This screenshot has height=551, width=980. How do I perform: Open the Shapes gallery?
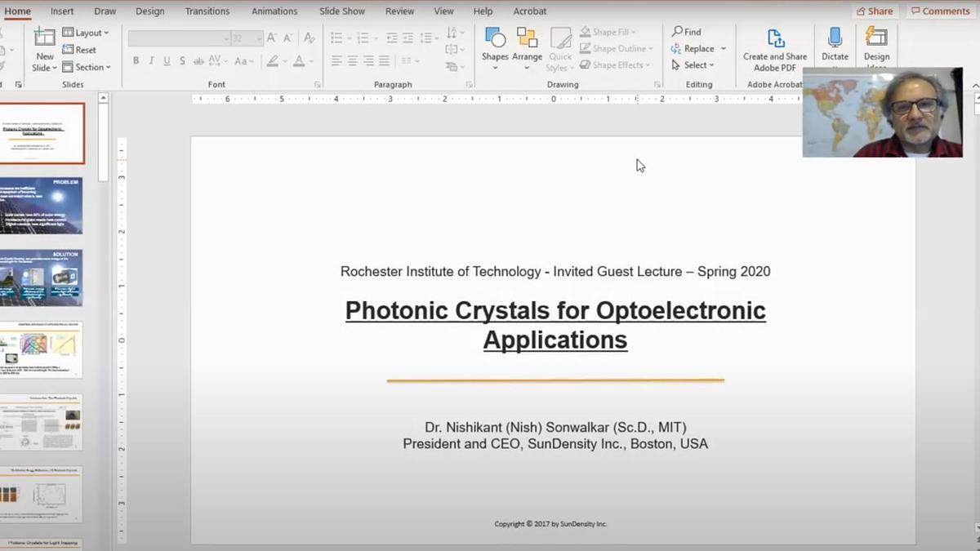click(495, 47)
